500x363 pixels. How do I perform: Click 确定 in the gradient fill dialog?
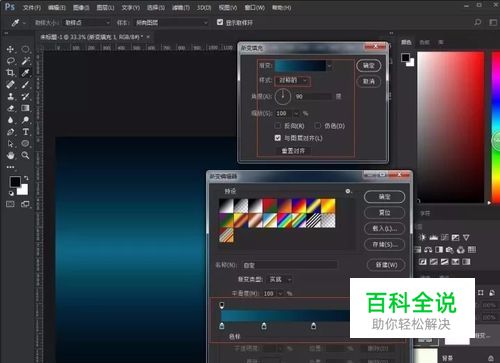point(369,66)
